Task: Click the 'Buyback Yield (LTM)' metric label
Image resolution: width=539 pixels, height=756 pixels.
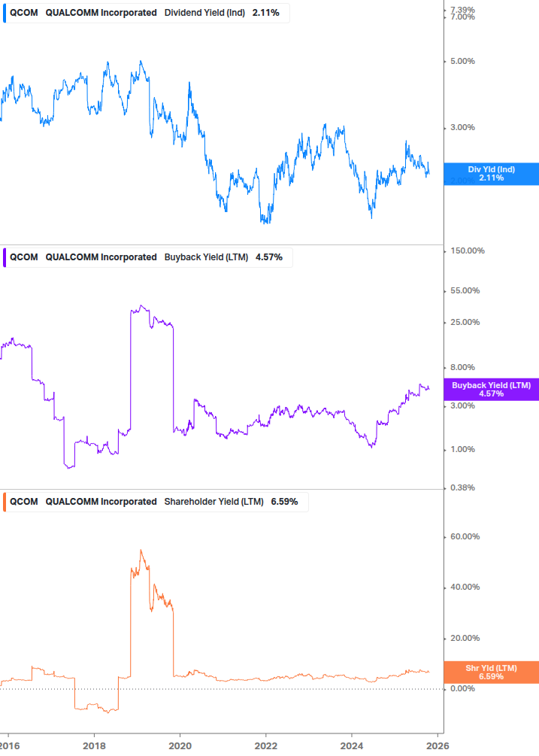Action: point(207,257)
